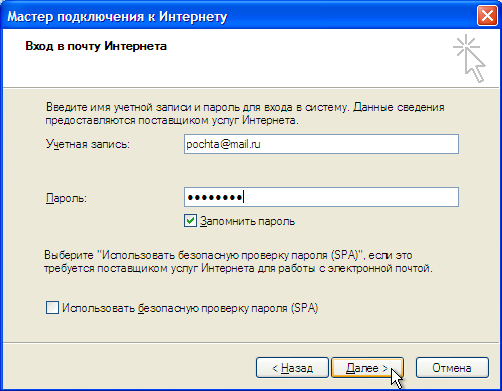Return to previous step with Назад
Screen dimensions: 502x391
[292, 368]
